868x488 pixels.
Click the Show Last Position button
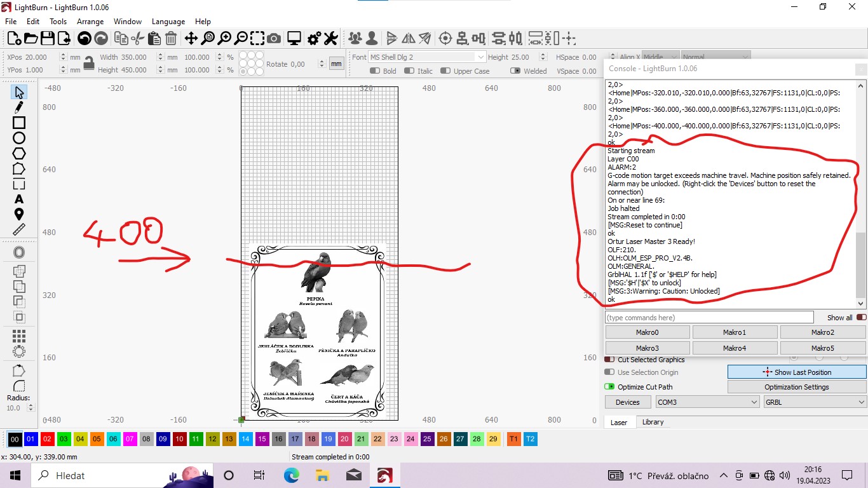[x=797, y=372]
